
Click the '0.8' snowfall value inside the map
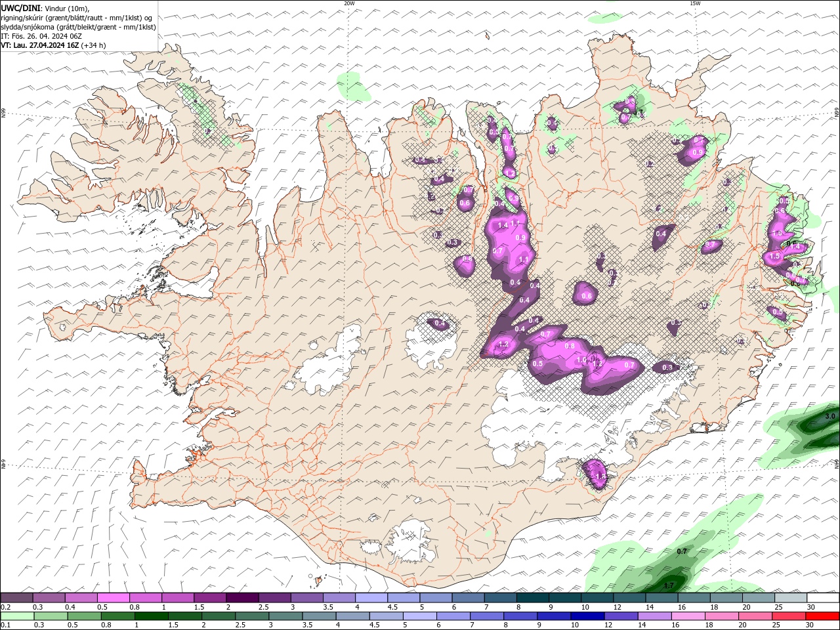pos(570,346)
